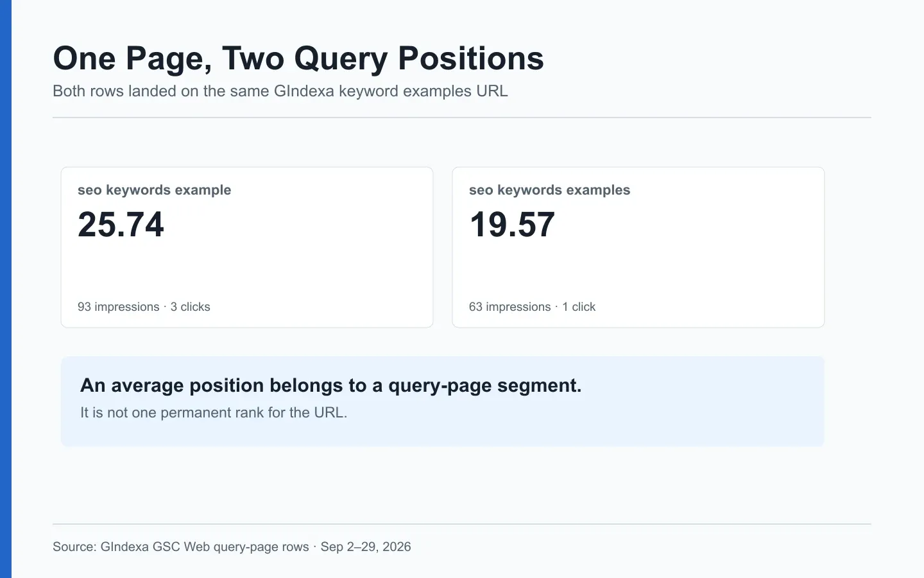The height and width of the screenshot is (578, 924).
Task: Click the "seo keywords example" card label
Action: (x=154, y=190)
